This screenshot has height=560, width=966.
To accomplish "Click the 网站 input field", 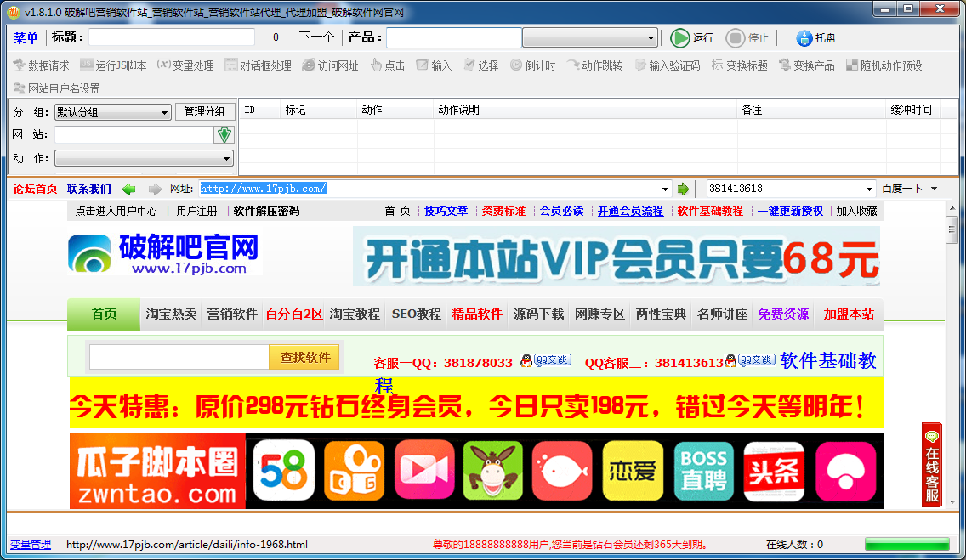I will (x=134, y=135).
